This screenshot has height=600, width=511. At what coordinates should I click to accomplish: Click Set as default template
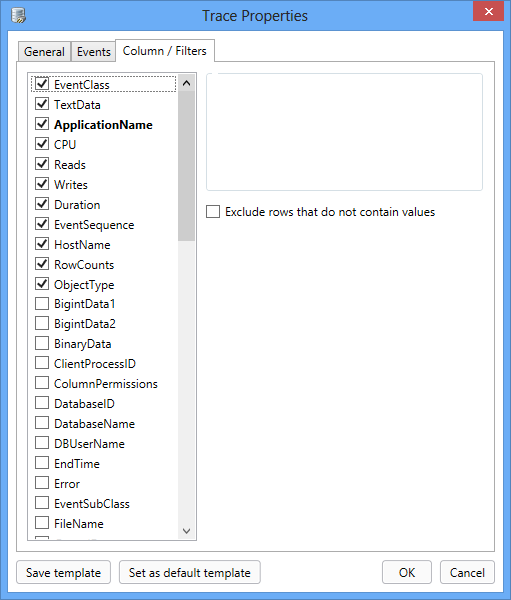[189, 572]
